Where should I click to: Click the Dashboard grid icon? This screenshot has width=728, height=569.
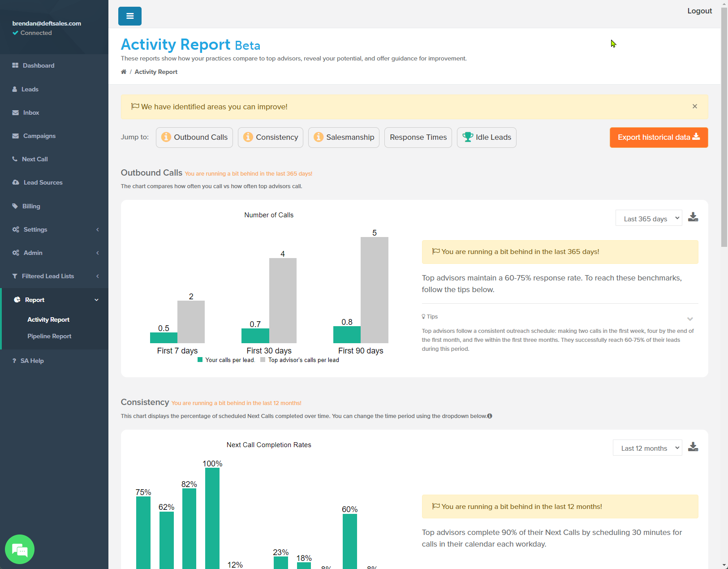(x=15, y=65)
